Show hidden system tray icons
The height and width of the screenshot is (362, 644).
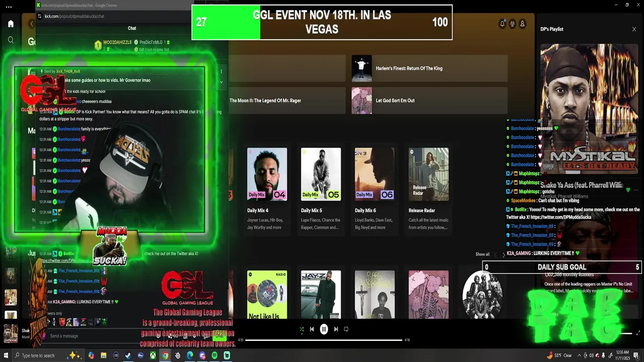(x=579, y=355)
